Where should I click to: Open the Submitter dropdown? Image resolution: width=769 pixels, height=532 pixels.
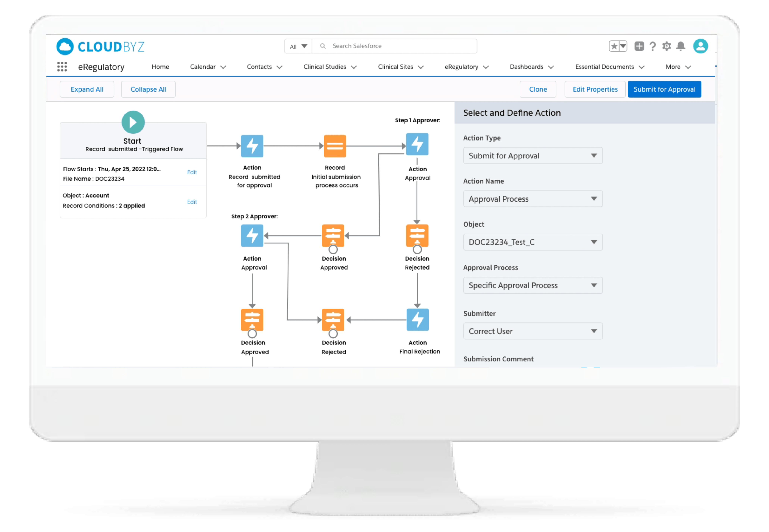(532, 331)
